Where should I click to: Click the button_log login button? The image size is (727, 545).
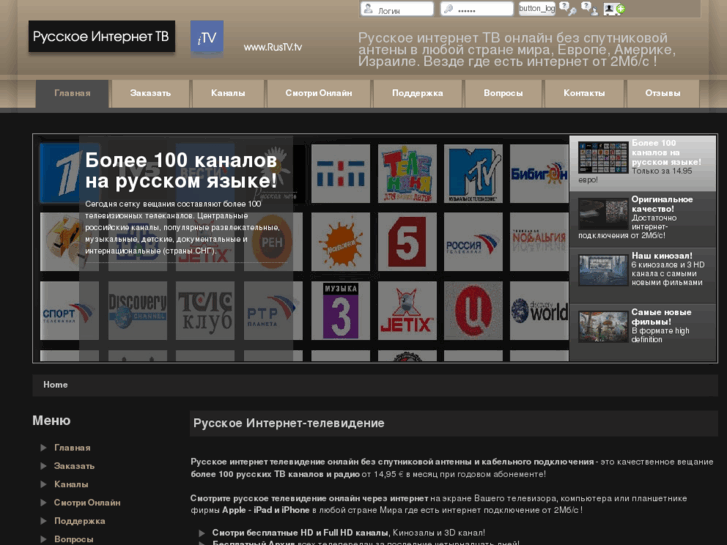pyautogui.click(x=537, y=8)
